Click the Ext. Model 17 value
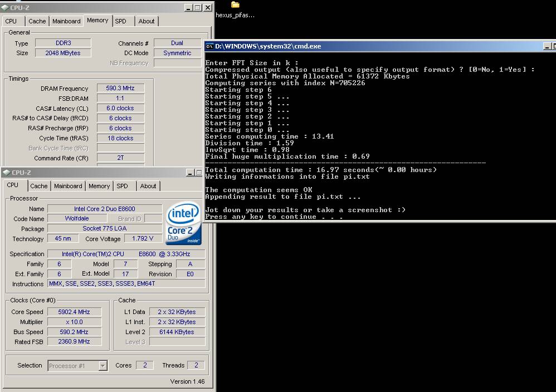 (125, 274)
